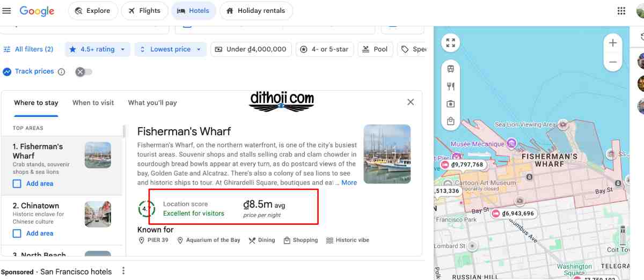Zoom out on the map

point(613,62)
